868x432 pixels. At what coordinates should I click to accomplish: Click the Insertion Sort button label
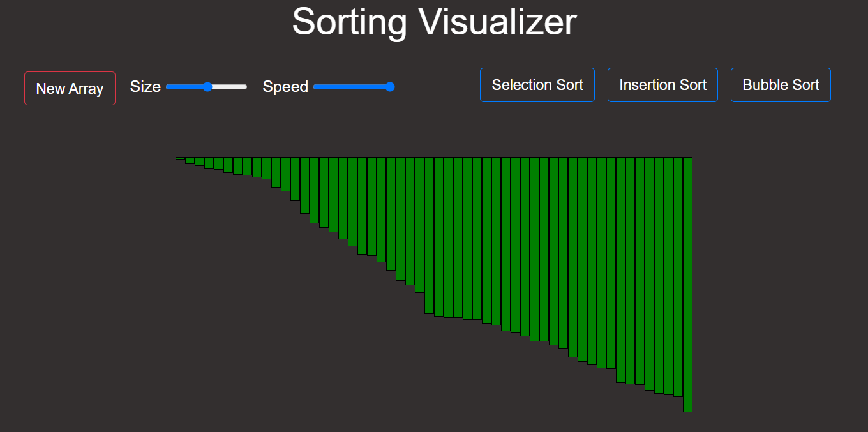(662, 84)
